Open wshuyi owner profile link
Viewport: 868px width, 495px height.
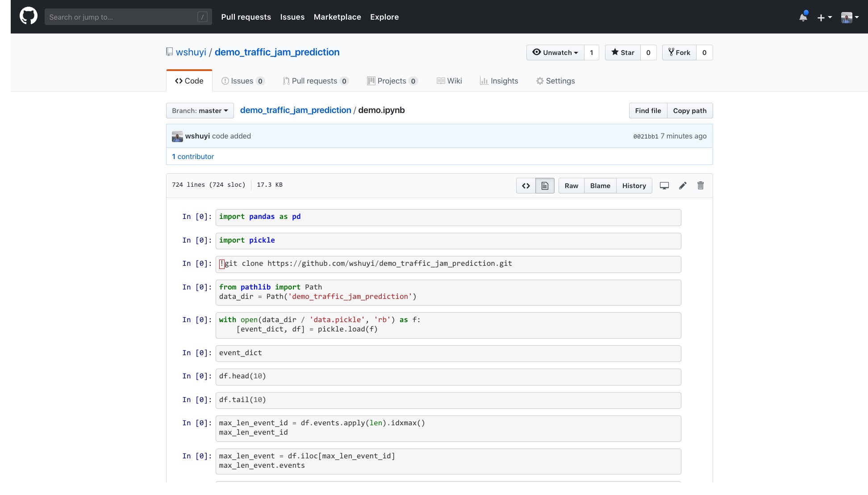[x=191, y=52]
